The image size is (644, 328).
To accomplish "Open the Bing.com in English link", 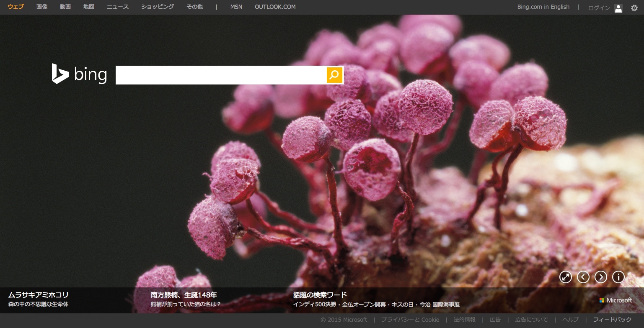I will tap(543, 7).
